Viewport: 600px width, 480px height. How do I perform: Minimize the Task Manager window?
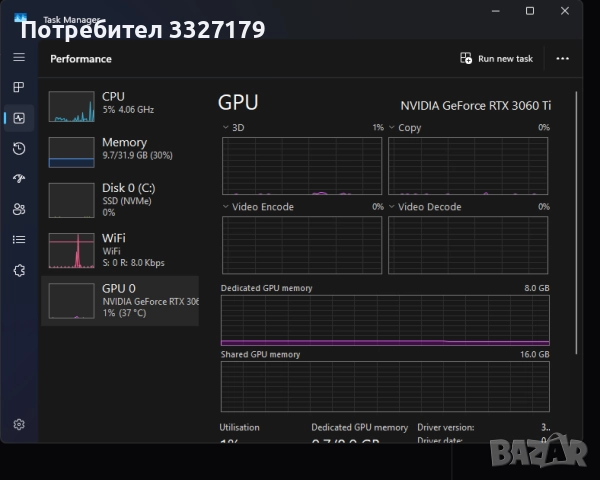pyautogui.click(x=496, y=11)
